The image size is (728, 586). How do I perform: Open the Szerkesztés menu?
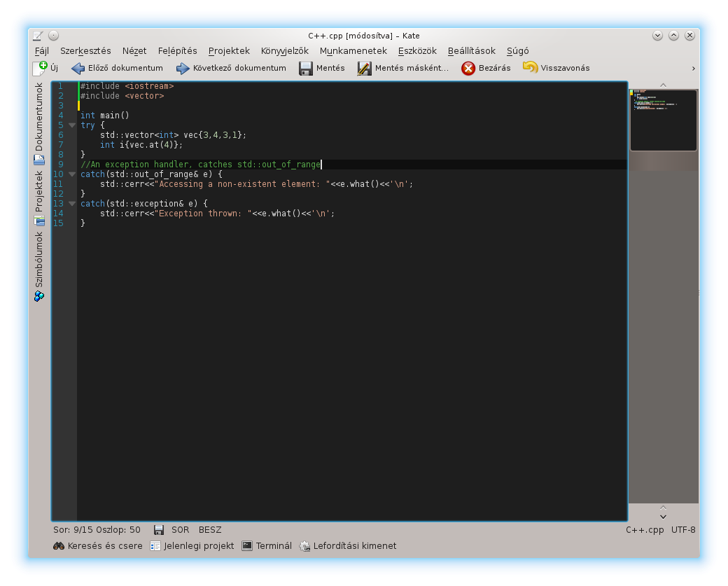[85, 50]
